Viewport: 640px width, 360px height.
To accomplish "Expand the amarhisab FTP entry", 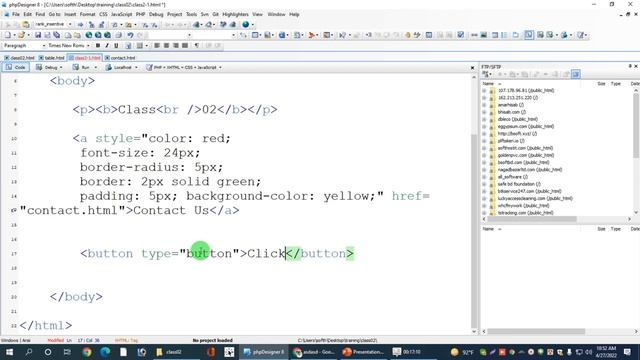I will 484,105.
